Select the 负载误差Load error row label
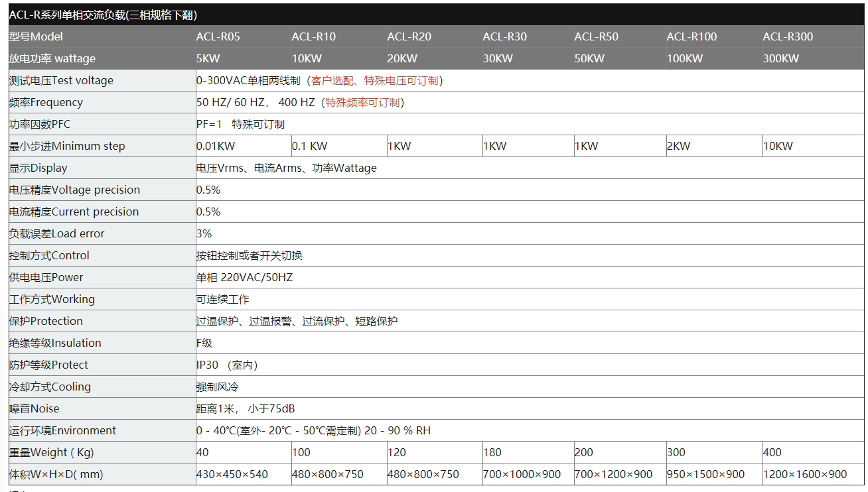This screenshot has height=492, width=868. (x=56, y=233)
